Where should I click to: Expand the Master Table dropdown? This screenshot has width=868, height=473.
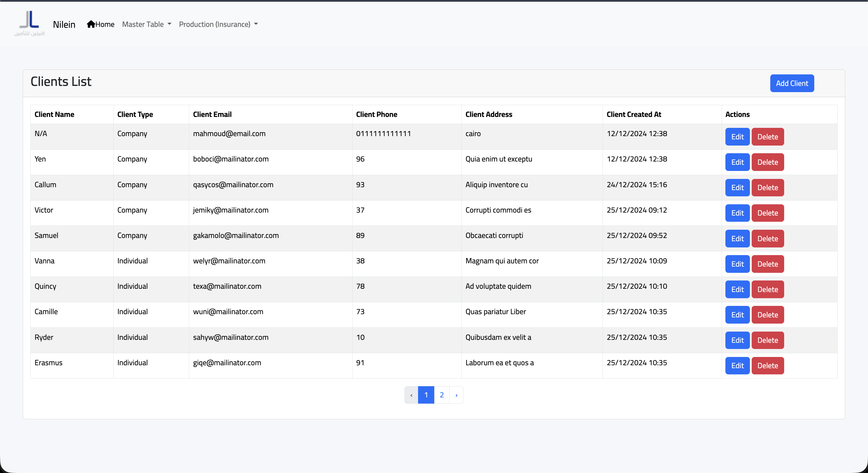point(146,24)
